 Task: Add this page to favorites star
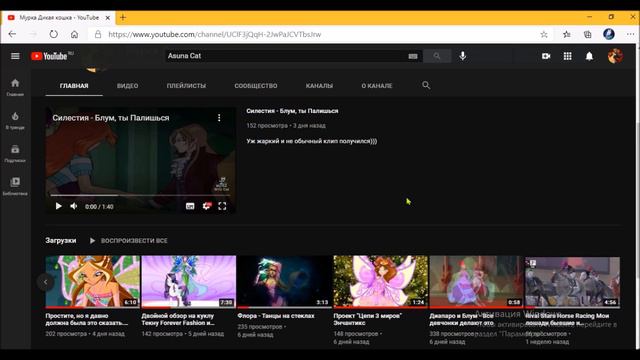tap(544, 34)
